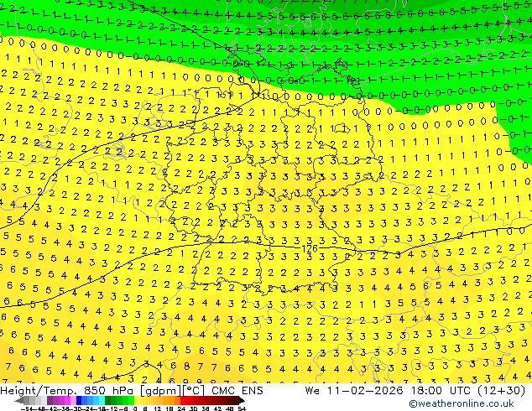
Task: Select the dark blue legend swatch near -30
Action: coord(79,400)
